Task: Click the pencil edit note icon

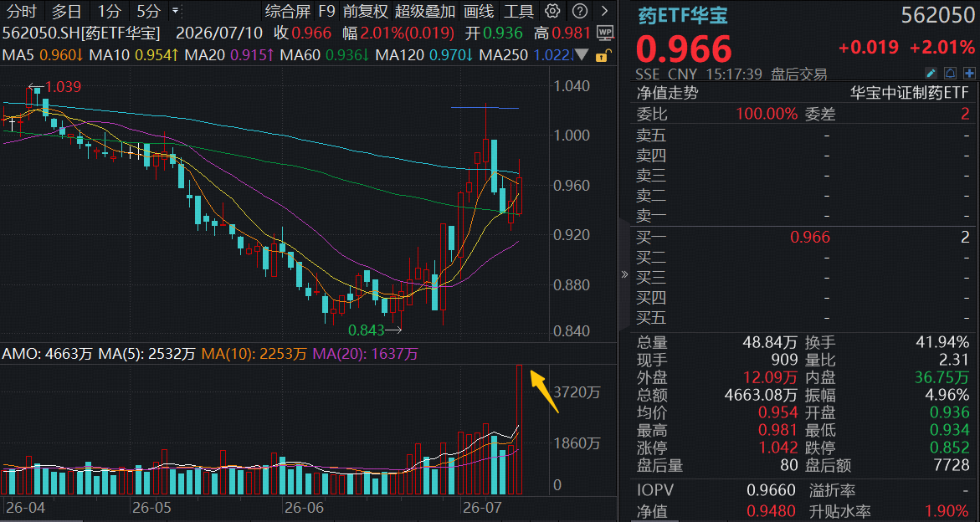Action: [931, 74]
